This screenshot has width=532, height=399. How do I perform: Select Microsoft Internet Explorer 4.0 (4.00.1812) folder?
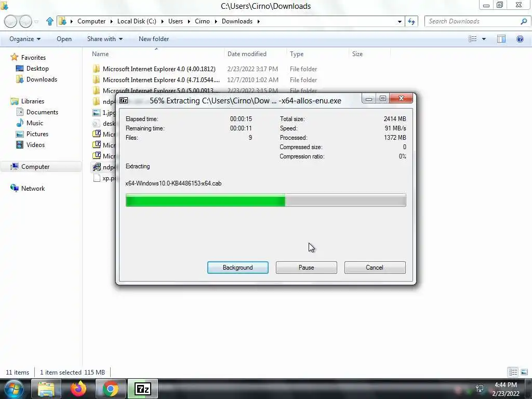tap(159, 69)
